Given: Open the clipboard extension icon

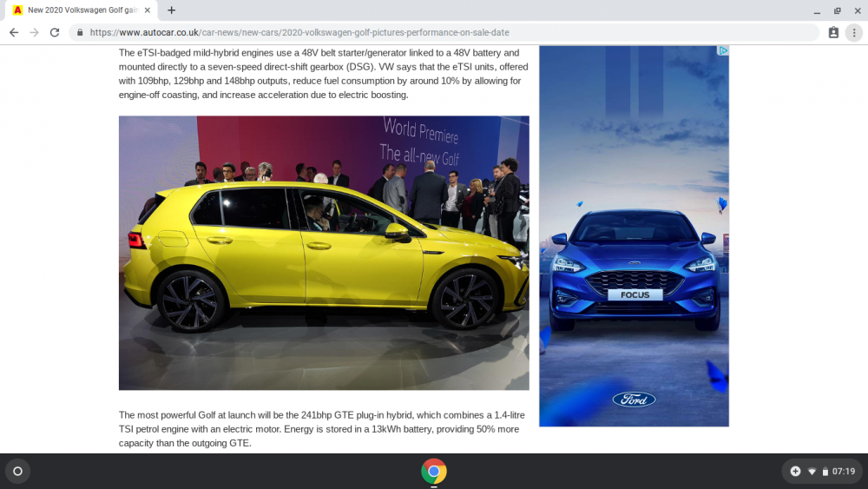Looking at the screenshot, I should [x=833, y=33].
